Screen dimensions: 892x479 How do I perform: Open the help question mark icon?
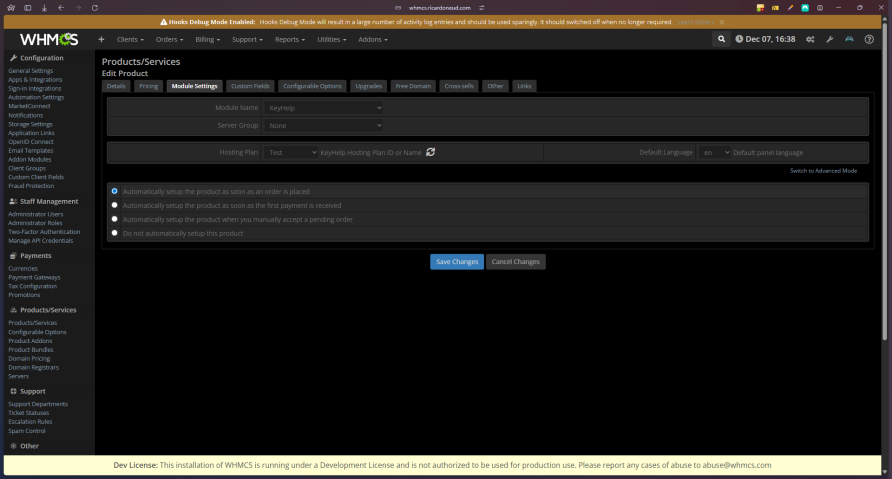coord(869,39)
